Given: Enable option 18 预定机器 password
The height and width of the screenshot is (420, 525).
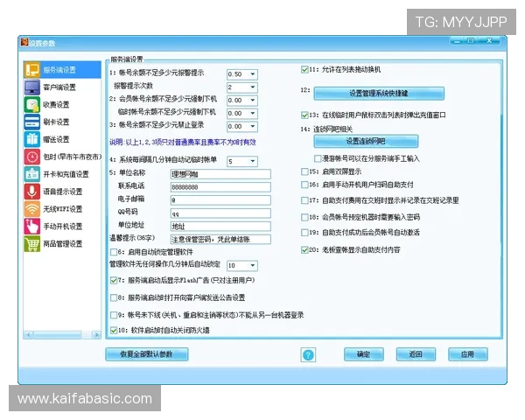Looking at the screenshot, I should (304, 217).
